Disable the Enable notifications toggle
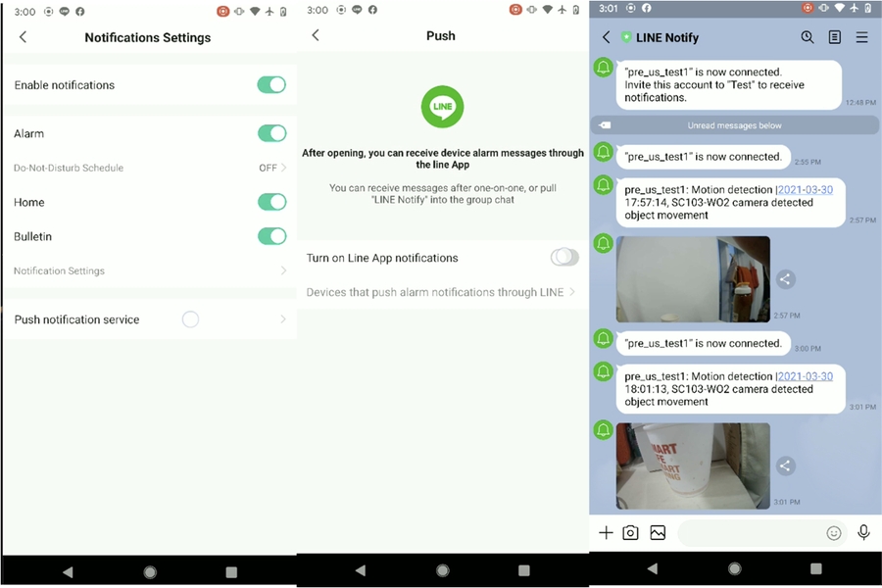 tap(271, 85)
